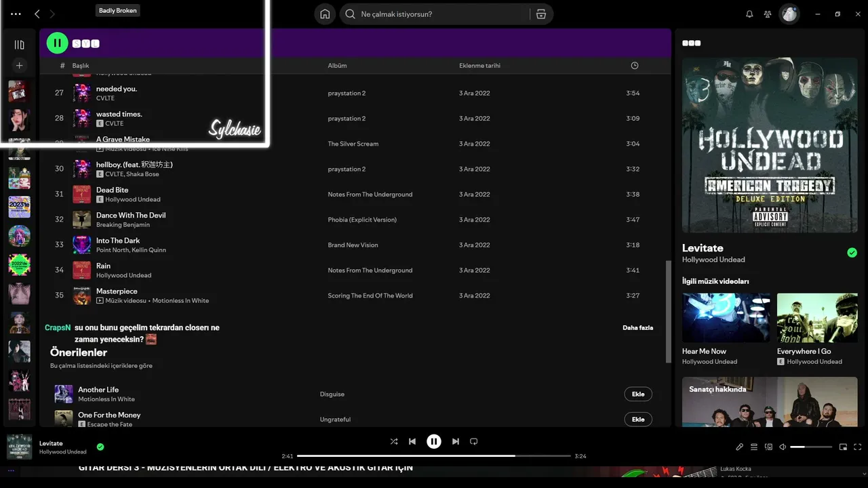
Task: Open The Silver Scream album link
Action: (x=353, y=144)
